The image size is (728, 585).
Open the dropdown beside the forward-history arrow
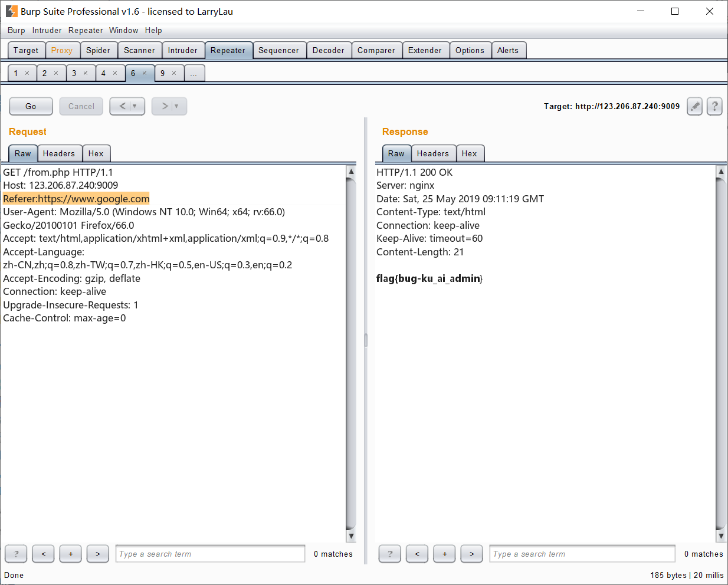tap(175, 106)
